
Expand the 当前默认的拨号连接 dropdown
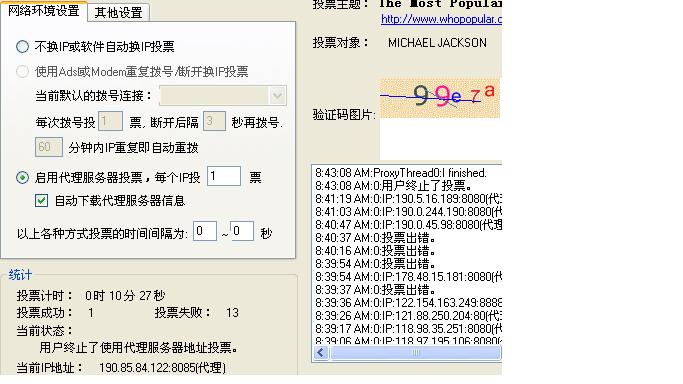[x=277, y=96]
